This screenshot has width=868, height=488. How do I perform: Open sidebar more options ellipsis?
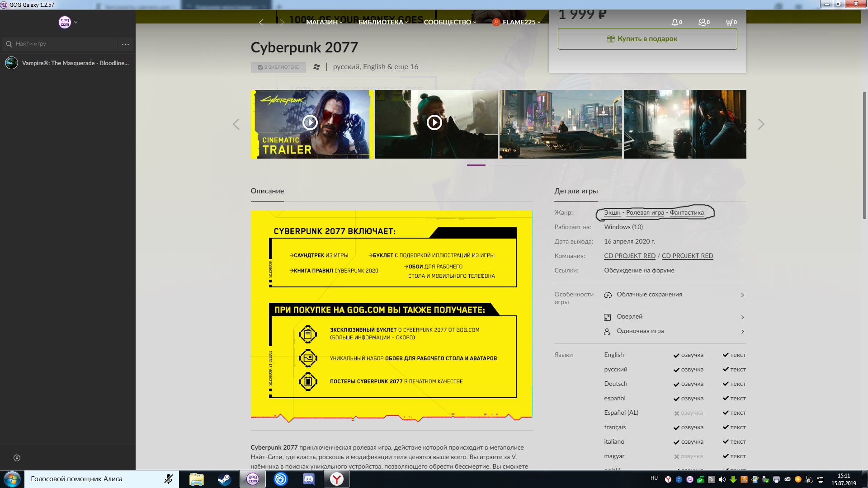125,44
